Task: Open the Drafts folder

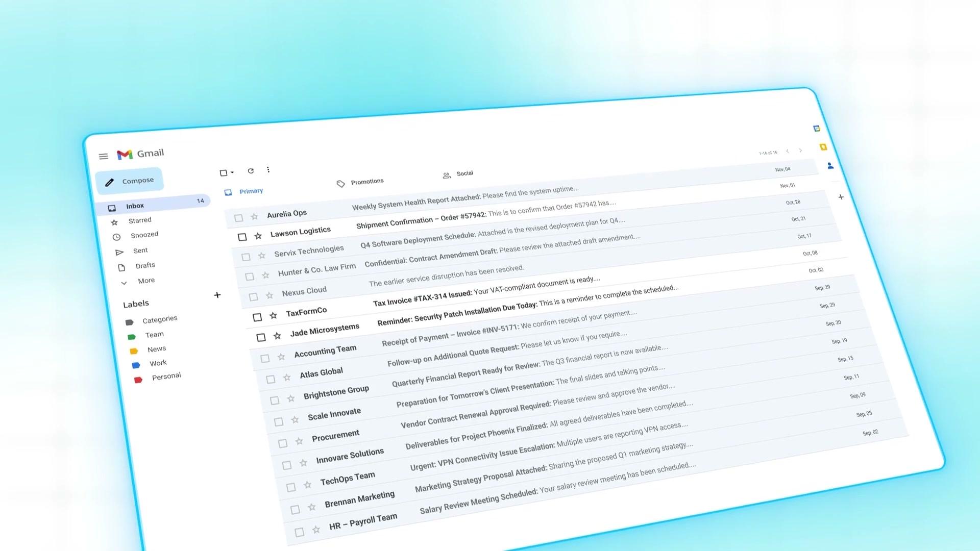Action: point(136,266)
